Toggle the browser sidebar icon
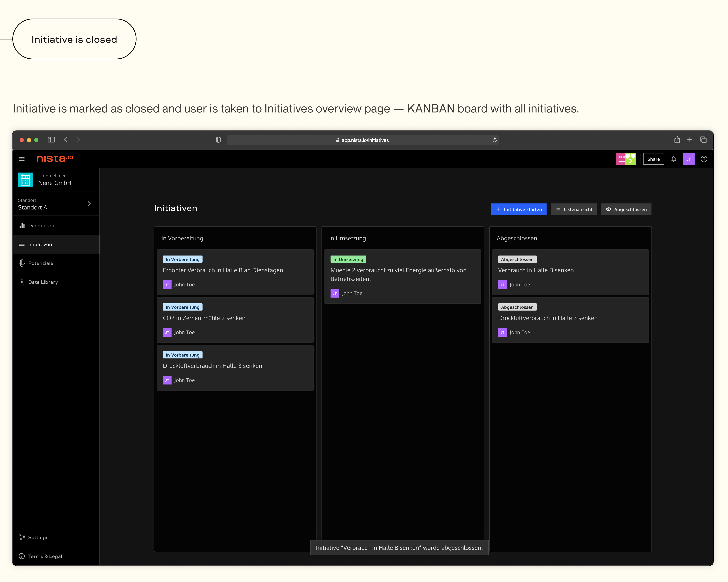 [x=51, y=140]
